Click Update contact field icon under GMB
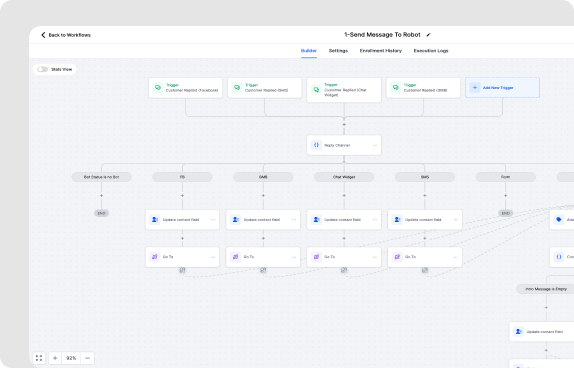This screenshot has width=574, height=368. click(235, 220)
